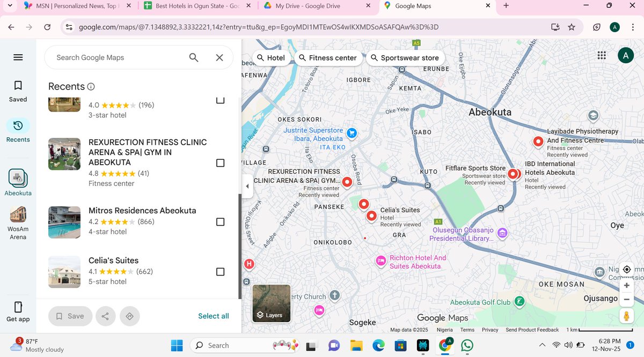The image size is (644, 357).
Task: Expand hidden icons in the system tray
Action: coord(542,345)
